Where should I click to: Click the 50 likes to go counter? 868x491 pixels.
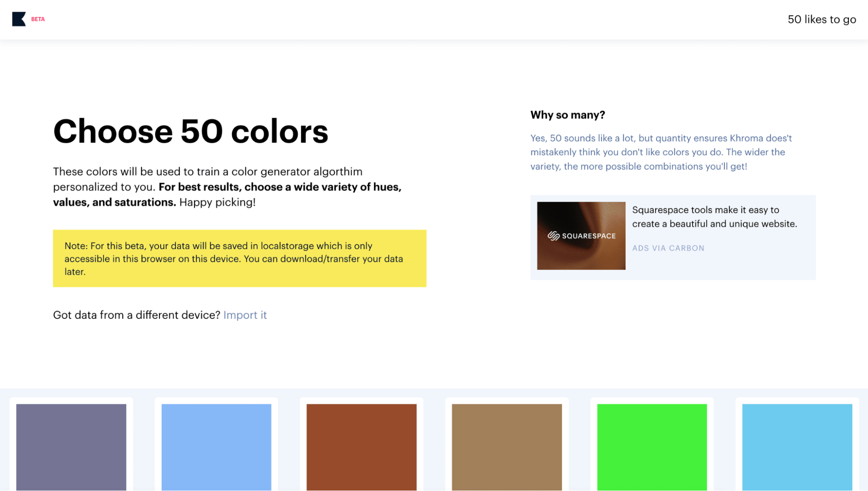pyautogui.click(x=822, y=20)
